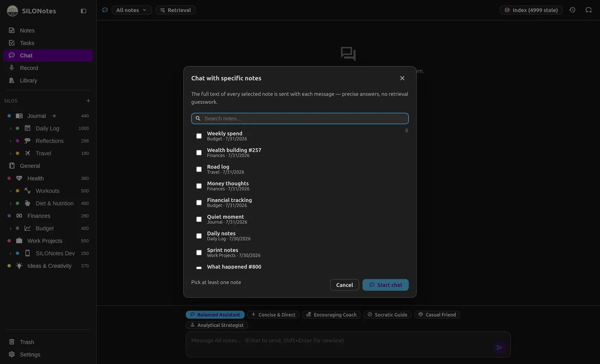This screenshot has height=364, width=600.
Task: Click Daily Log calendar icon
Action: click(27, 128)
